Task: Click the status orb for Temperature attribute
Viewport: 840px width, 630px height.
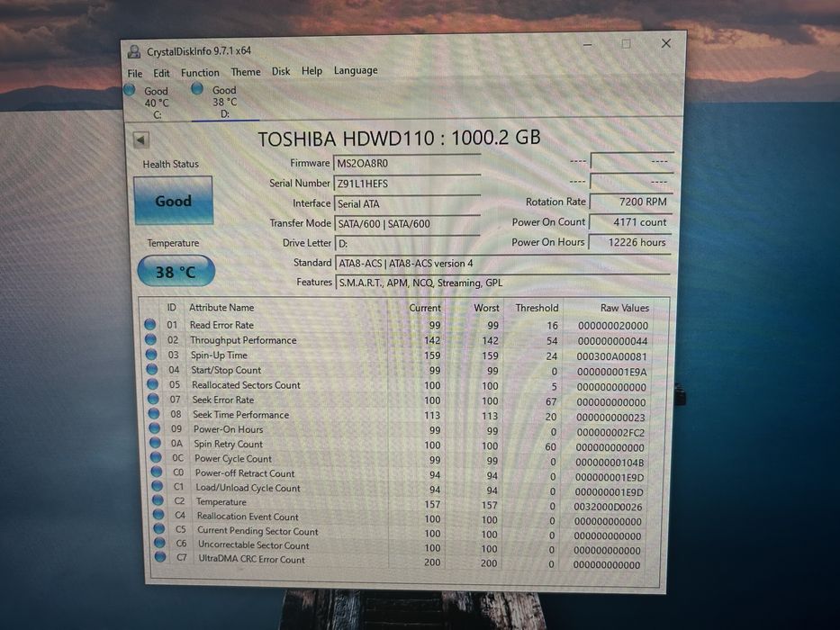Action: (x=158, y=499)
